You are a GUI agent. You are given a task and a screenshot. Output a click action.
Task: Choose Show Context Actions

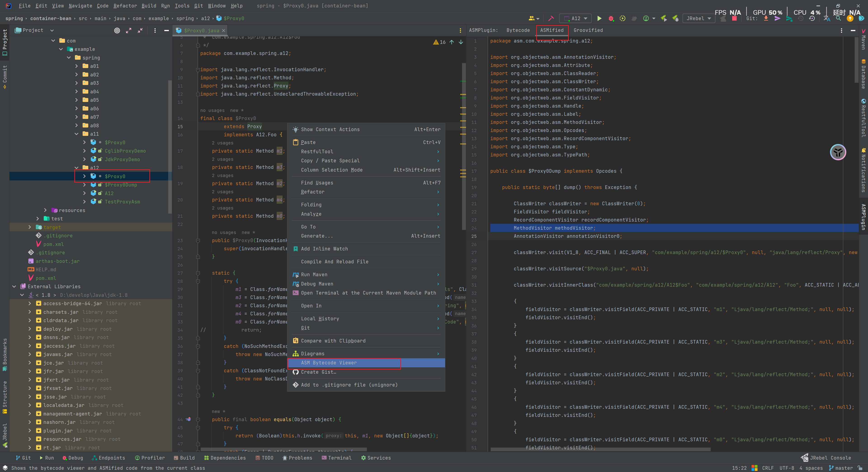(366, 130)
